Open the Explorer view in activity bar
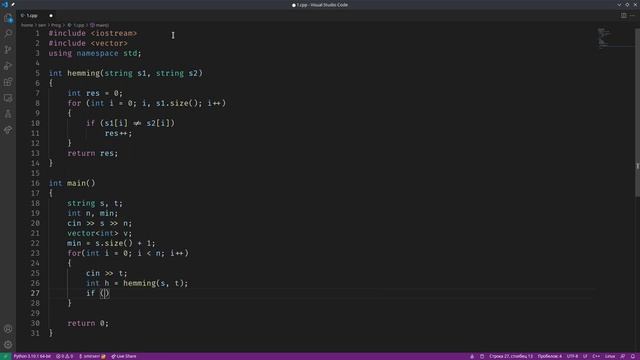Image resolution: width=640 pixels, height=360 pixels. click(8, 18)
